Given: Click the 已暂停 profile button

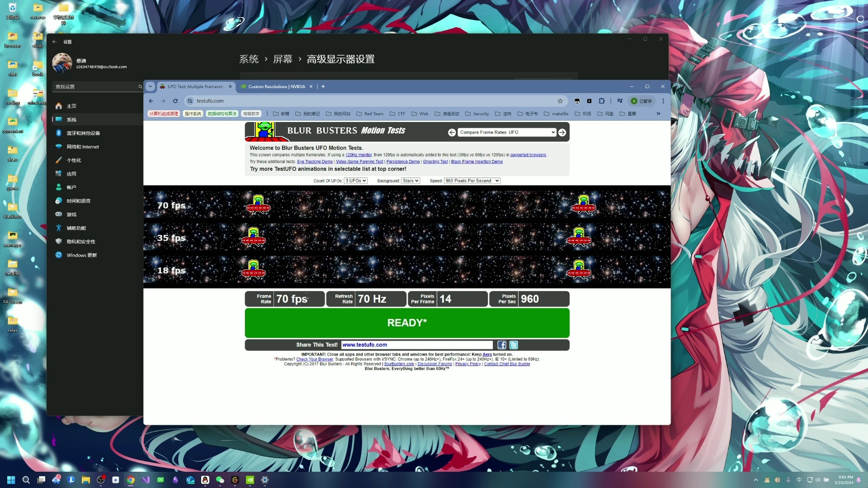Looking at the screenshot, I should 642,101.
